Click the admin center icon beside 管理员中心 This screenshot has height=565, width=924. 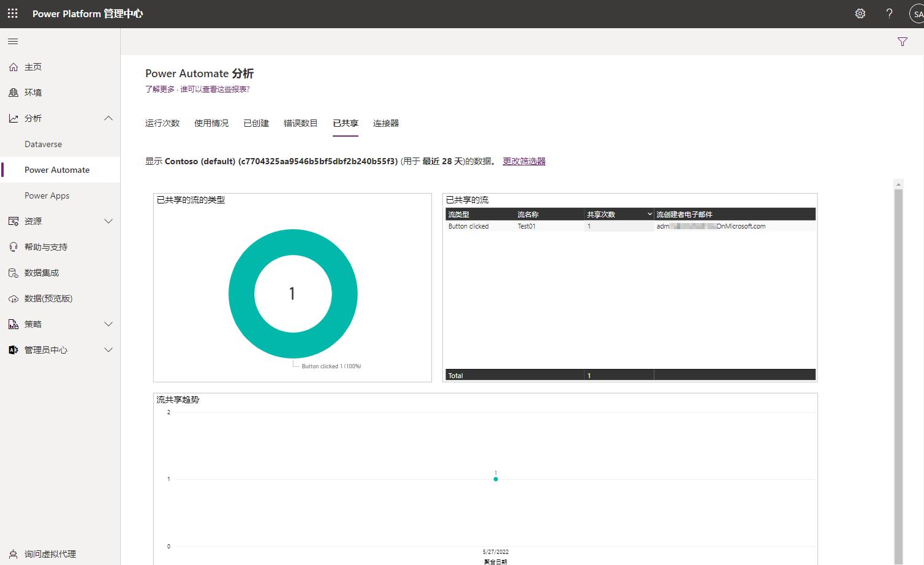(x=13, y=350)
